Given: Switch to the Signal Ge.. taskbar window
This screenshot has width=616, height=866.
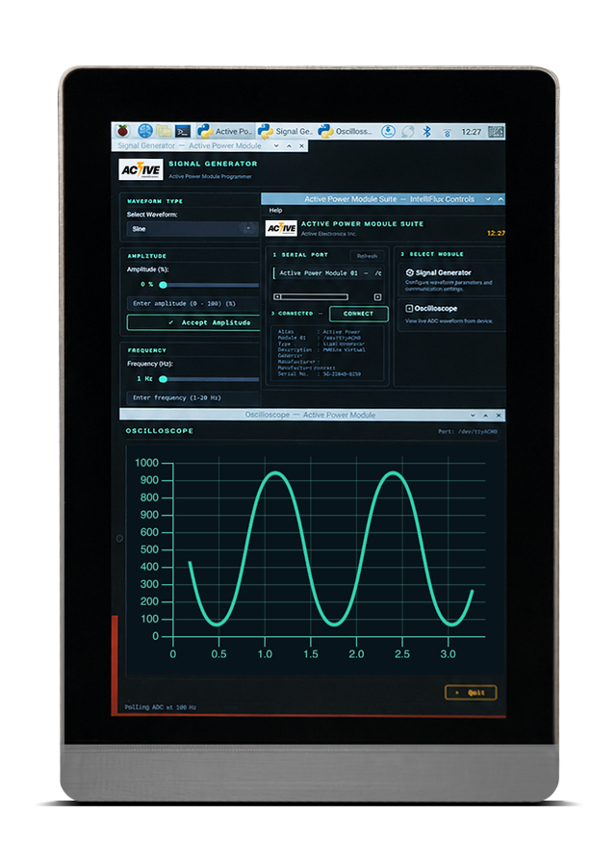Looking at the screenshot, I should (x=286, y=131).
